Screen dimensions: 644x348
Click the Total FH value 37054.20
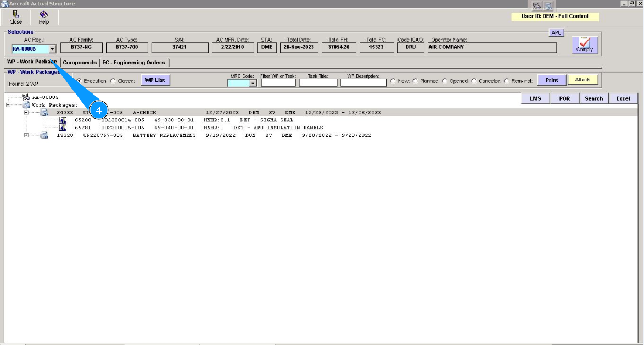click(x=339, y=47)
